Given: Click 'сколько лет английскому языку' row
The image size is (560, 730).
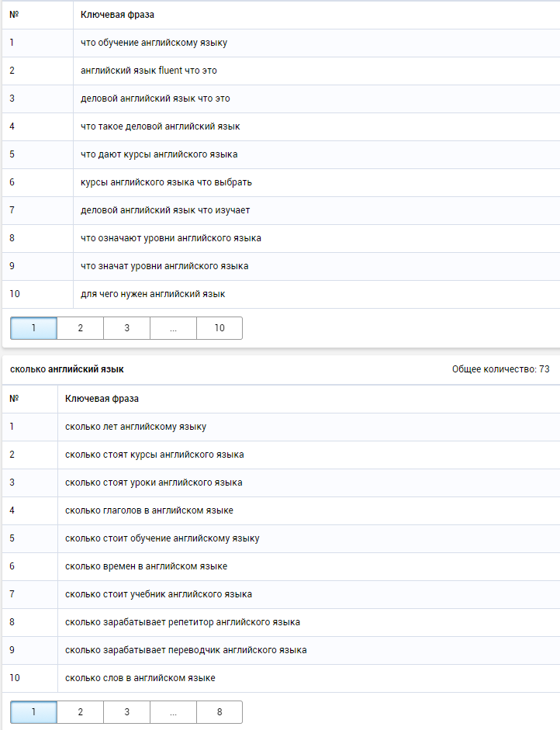Looking at the screenshot, I should click(282, 427).
